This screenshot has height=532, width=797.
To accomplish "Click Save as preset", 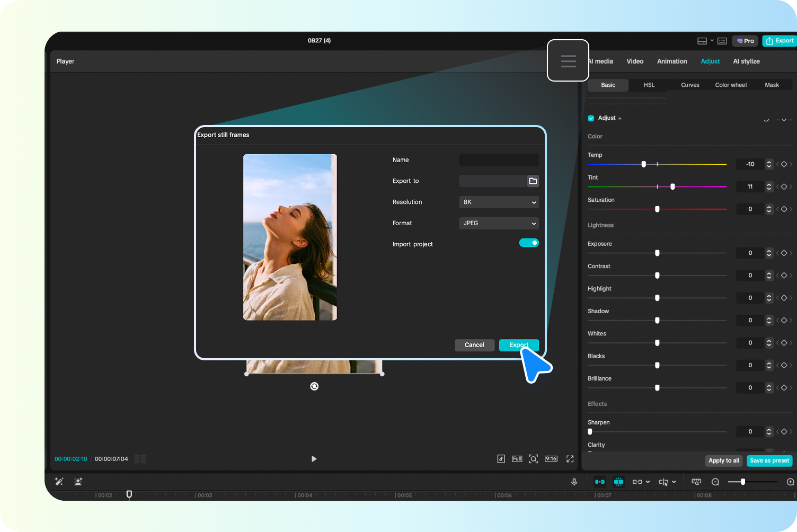I will coord(769,461).
